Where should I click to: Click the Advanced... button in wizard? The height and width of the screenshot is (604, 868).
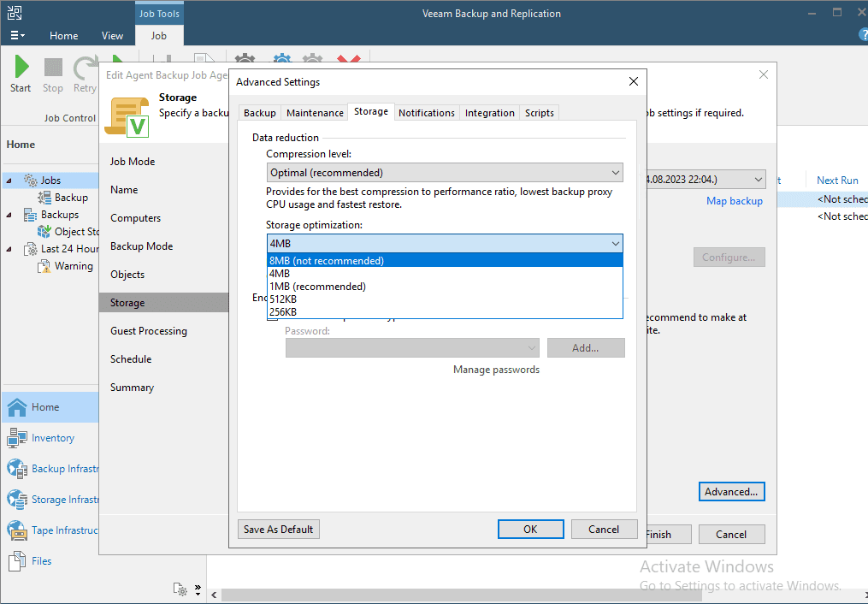(x=731, y=492)
